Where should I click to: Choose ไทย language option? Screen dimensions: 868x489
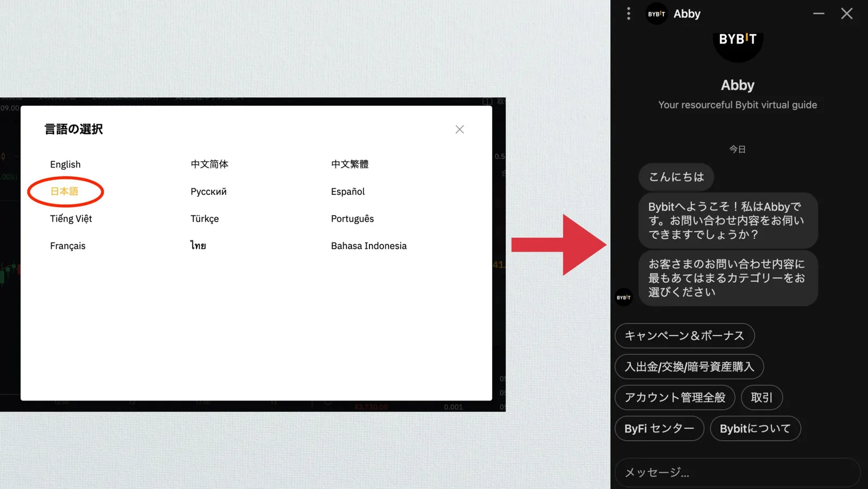198,245
